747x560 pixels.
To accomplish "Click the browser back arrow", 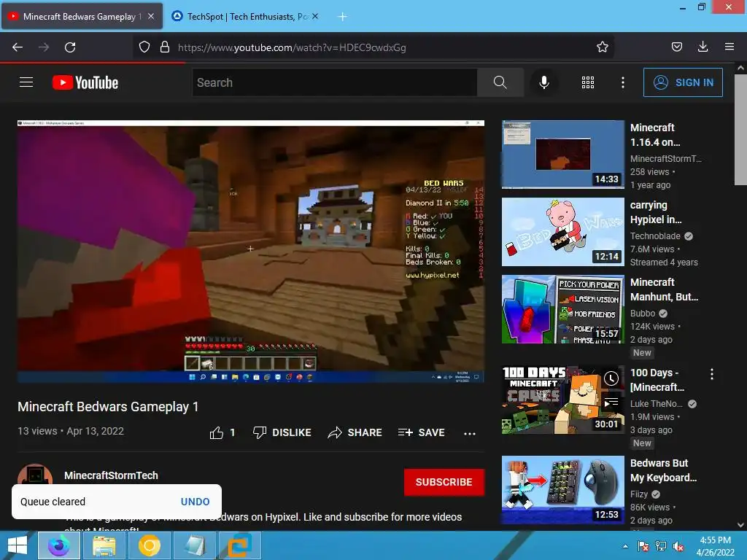I will pyautogui.click(x=18, y=47).
